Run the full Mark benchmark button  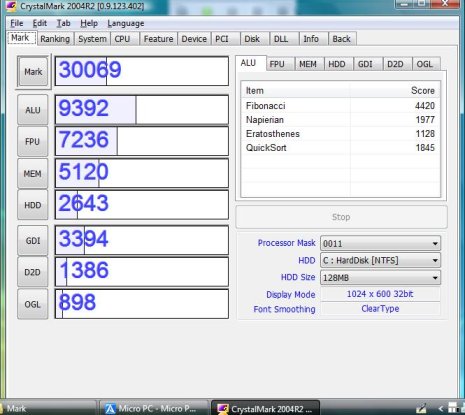33,72
